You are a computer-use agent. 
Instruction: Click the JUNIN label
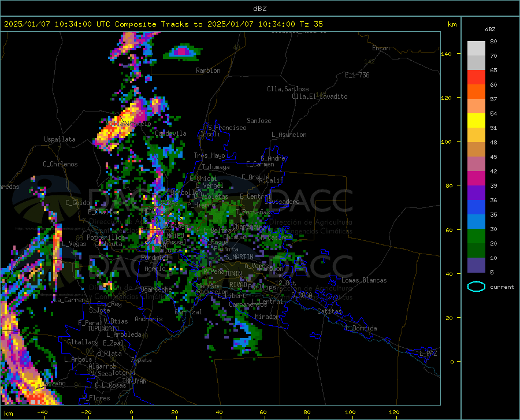[x=233, y=273]
